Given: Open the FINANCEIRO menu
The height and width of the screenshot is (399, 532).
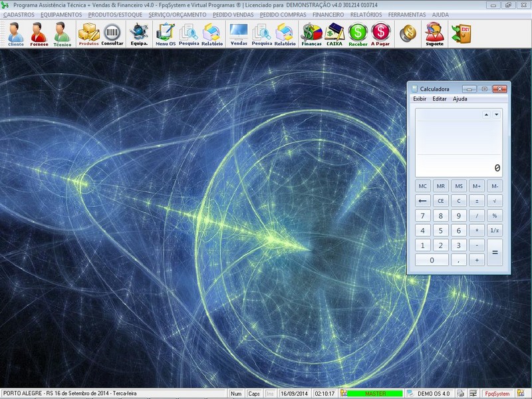Looking at the screenshot, I should pyautogui.click(x=328, y=15).
